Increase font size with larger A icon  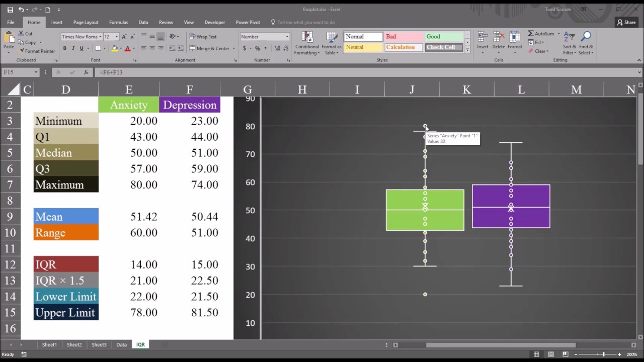[x=124, y=37]
